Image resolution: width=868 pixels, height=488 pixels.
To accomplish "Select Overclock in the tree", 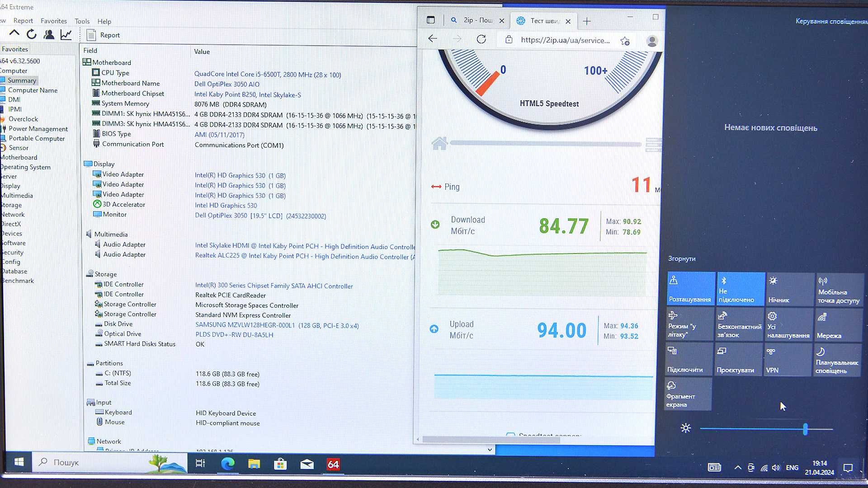I will click(23, 119).
